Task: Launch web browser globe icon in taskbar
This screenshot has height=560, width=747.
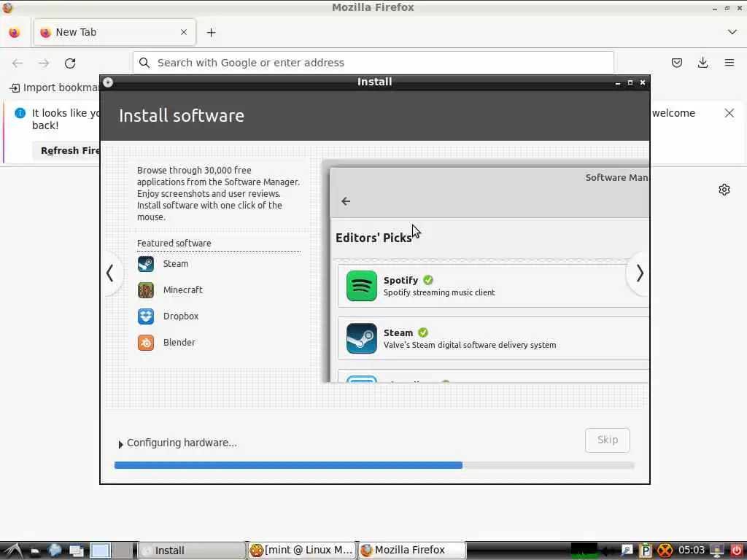Action: (x=55, y=551)
